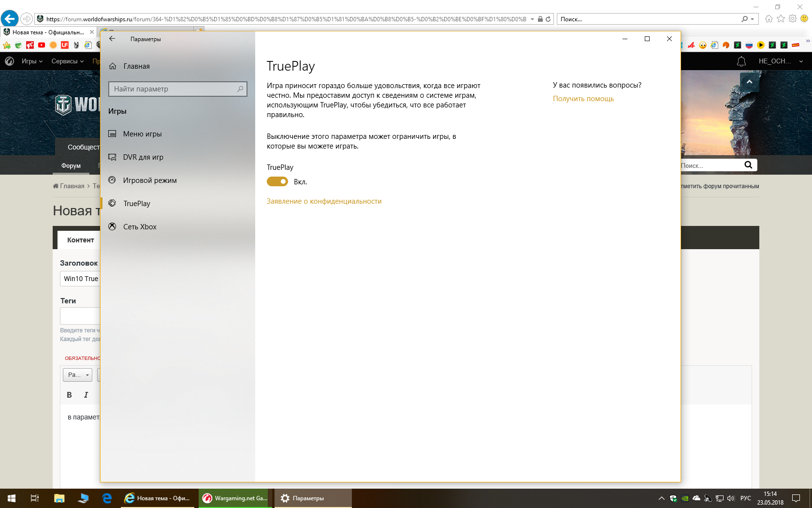Expand the Игры menu on the site
The width and height of the screenshot is (812, 508).
(32, 61)
